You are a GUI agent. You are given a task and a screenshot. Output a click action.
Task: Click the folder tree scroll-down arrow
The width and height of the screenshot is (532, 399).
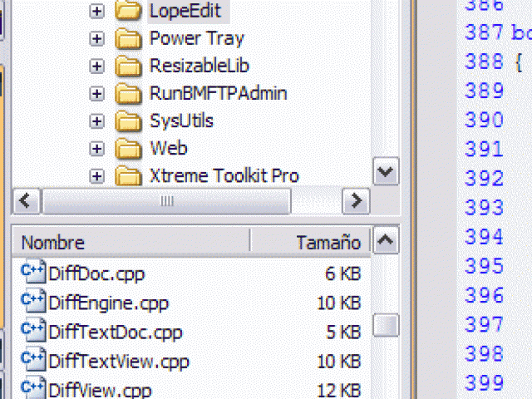[x=386, y=171]
